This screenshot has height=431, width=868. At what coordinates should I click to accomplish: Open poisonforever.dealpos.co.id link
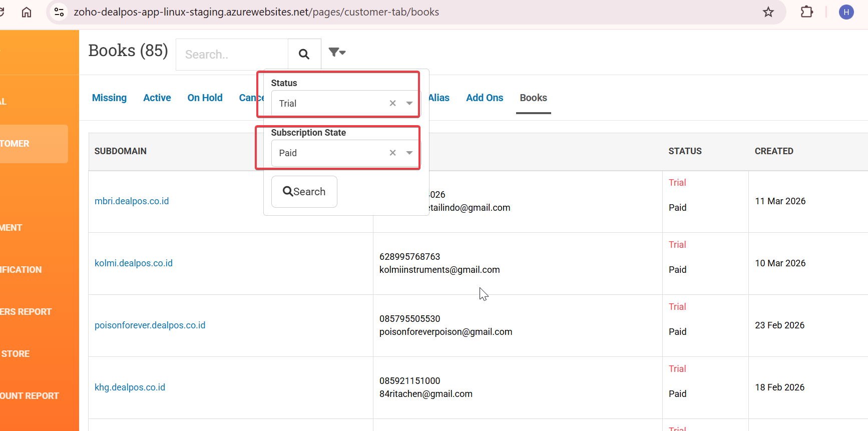point(150,325)
